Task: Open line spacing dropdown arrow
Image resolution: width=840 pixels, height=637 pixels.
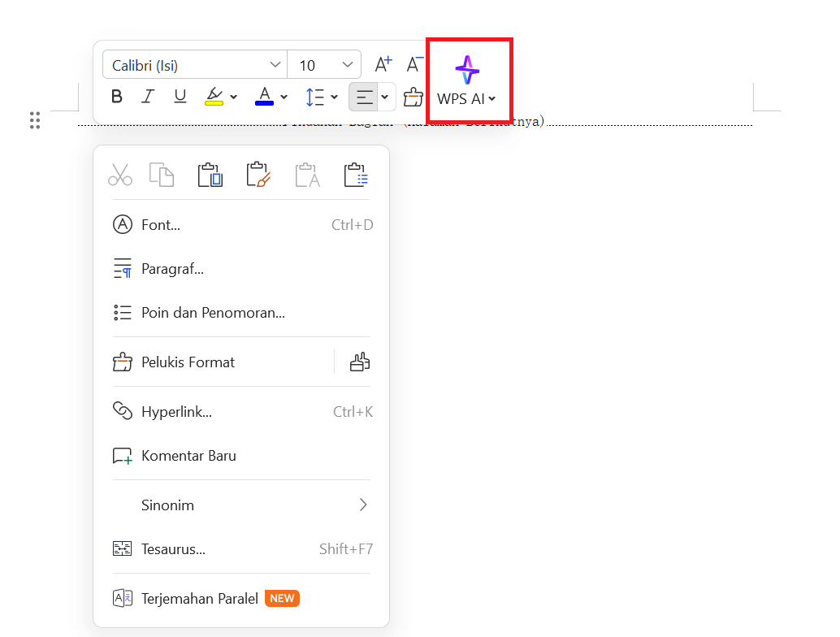Action: [x=334, y=97]
